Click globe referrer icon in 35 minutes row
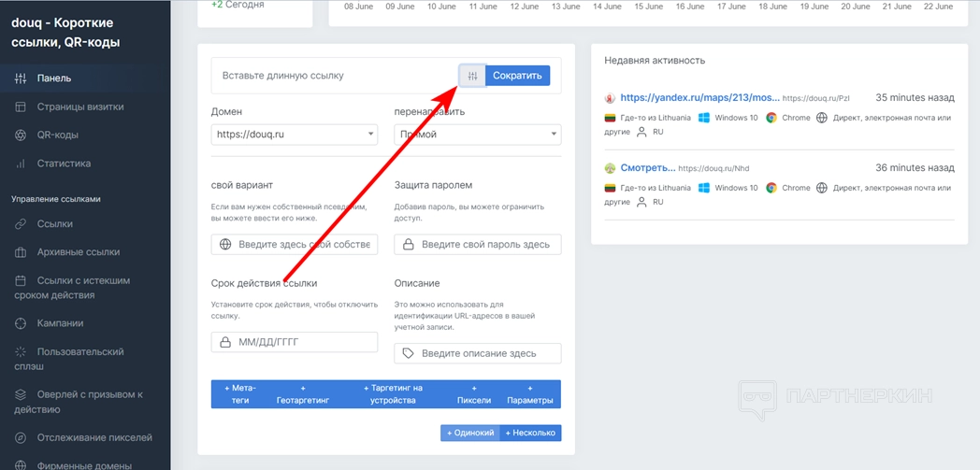Screen dimensions: 980x470 click(822, 118)
